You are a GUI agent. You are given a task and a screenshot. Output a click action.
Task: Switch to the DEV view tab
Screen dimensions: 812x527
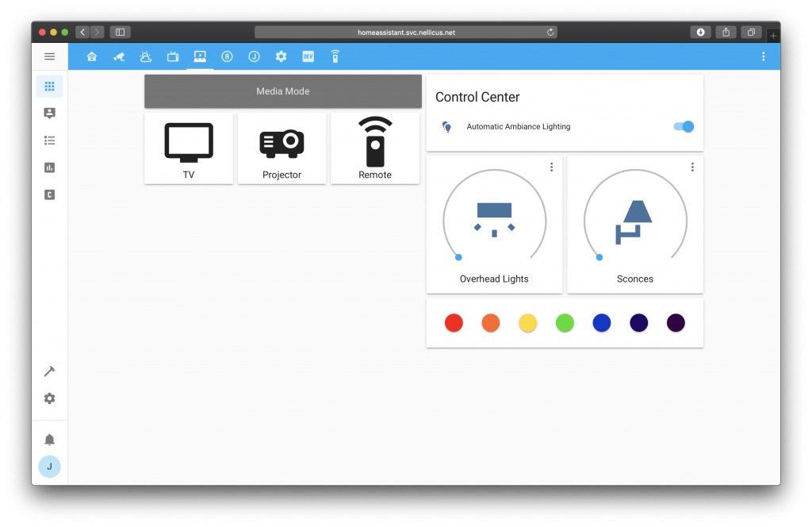(x=308, y=56)
